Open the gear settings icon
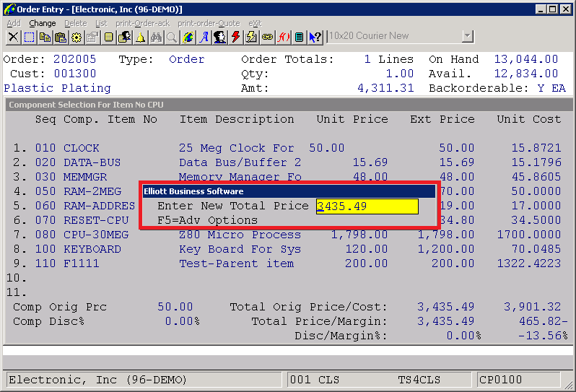 (x=77, y=37)
